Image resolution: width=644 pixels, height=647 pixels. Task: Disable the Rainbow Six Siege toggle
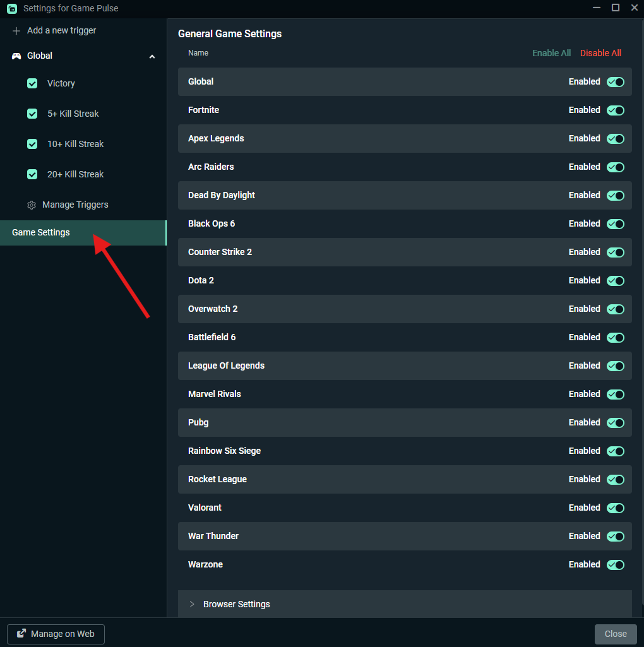pyautogui.click(x=615, y=451)
